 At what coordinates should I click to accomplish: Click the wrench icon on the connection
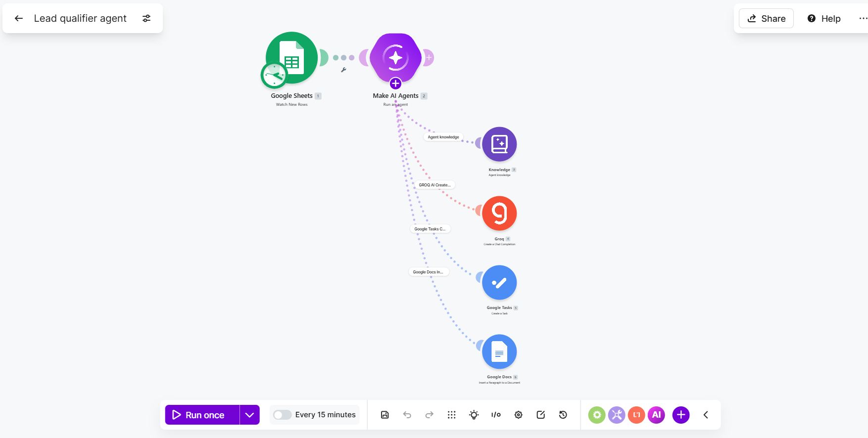pos(343,70)
